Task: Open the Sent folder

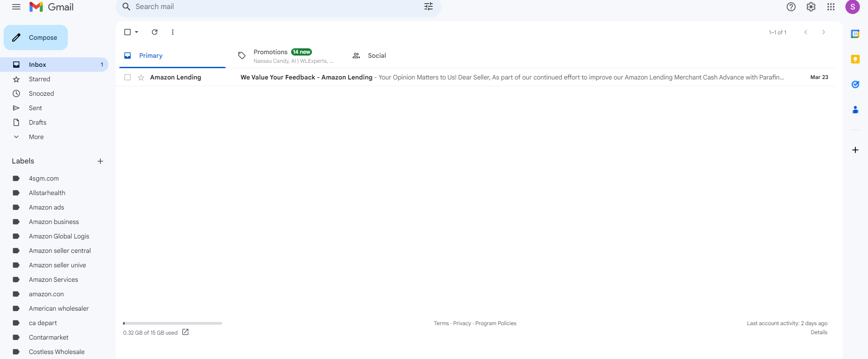Action: (54, 108)
